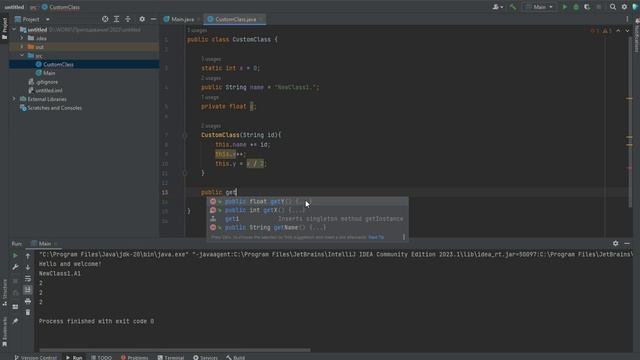Image resolution: width=640 pixels, height=360 pixels.
Task: Hide the Run panel with minus icon
Action: click(627, 243)
